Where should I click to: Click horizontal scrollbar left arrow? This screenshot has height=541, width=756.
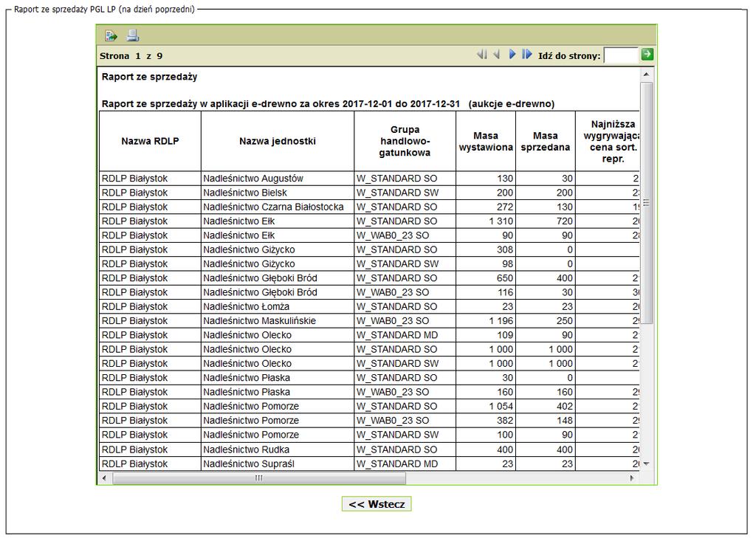pyautogui.click(x=105, y=478)
